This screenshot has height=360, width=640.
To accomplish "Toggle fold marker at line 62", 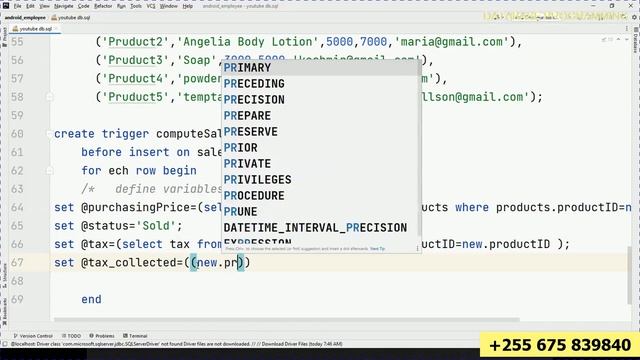I will pyautogui.click(x=49, y=171).
